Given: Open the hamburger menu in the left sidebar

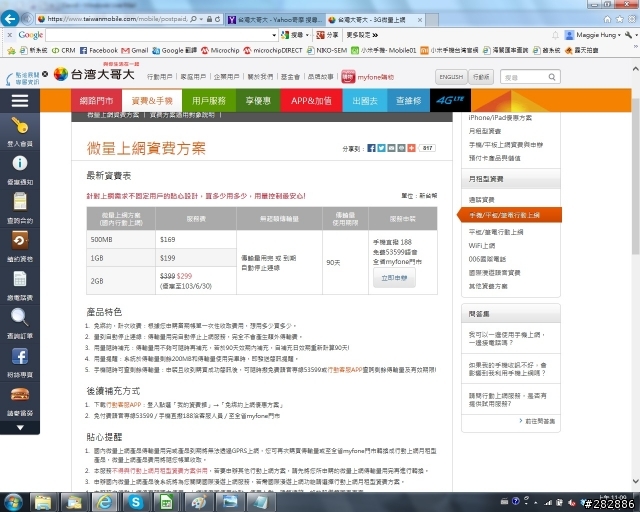Looking at the screenshot, I should point(20,100).
